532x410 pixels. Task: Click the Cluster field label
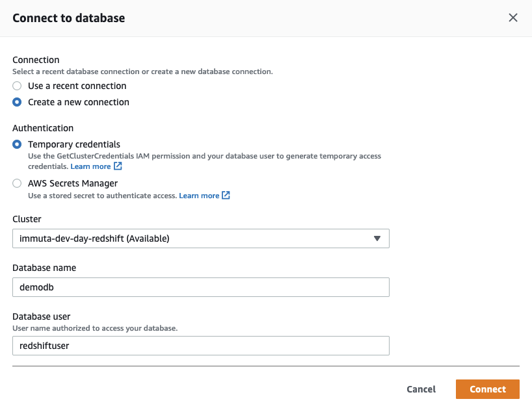27,220
